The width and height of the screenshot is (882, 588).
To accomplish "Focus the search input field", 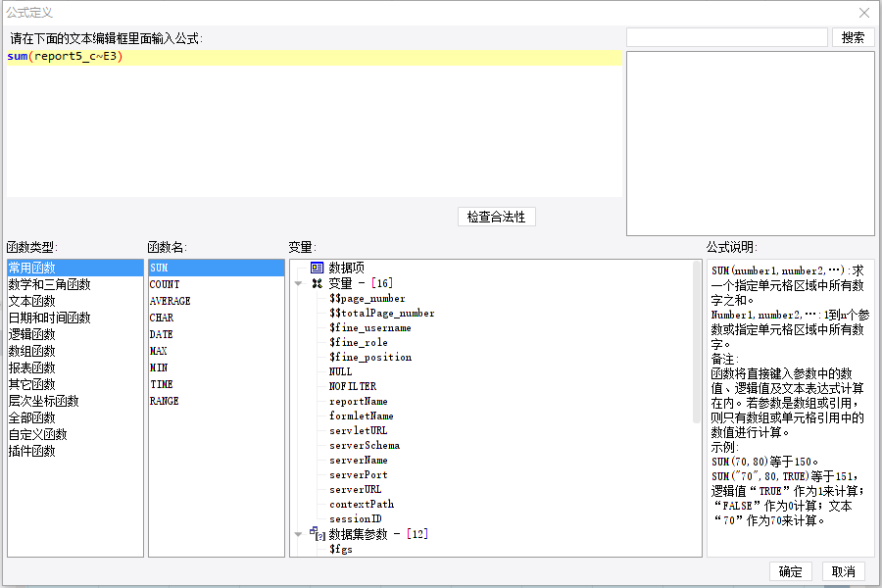I will pyautogui.click(x=727, y=37).
